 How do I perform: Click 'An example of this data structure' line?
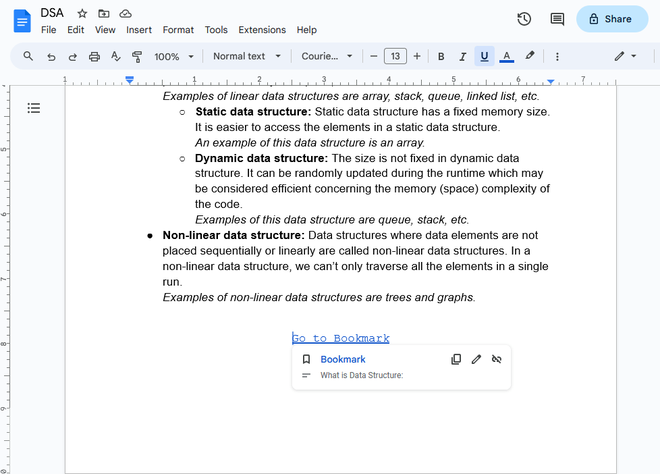[x=310, y=143]
